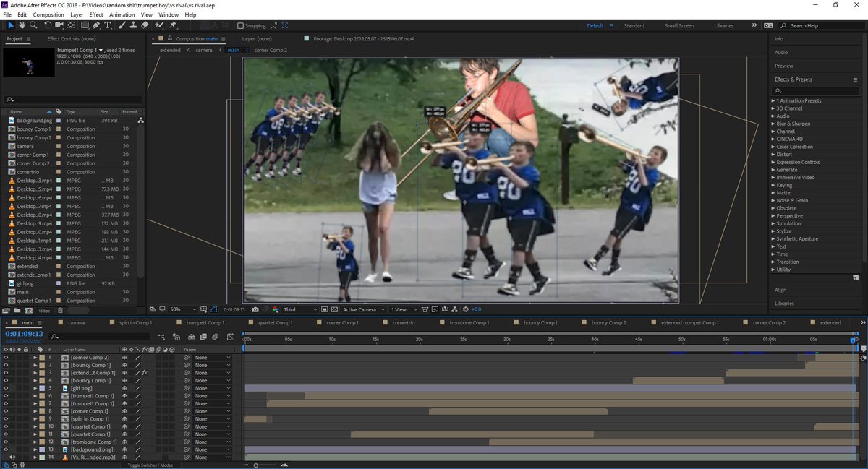Select the Rectangle shape tool
Image resolution: width=868 pixels, height=469 pixels.
85,25
